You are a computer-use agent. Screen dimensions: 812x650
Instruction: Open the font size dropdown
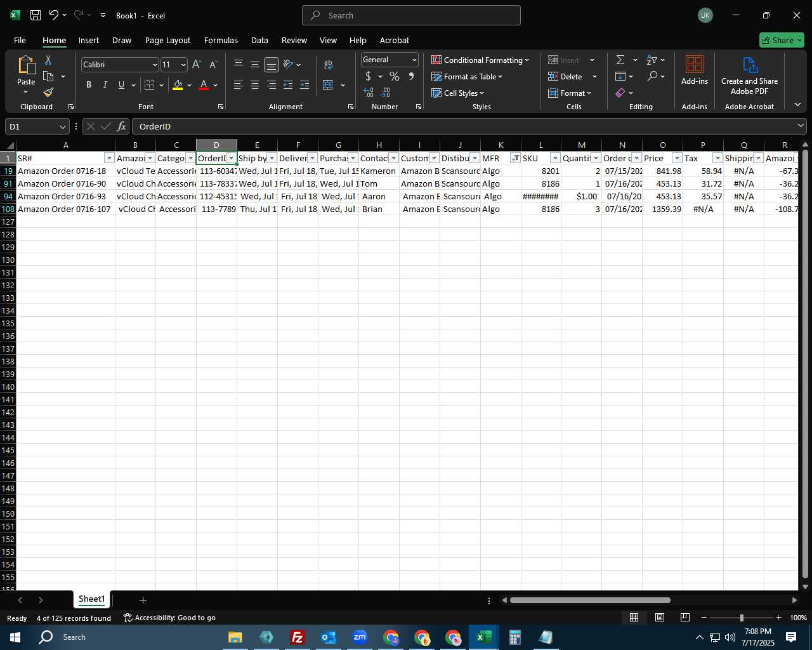coord(183,65)
